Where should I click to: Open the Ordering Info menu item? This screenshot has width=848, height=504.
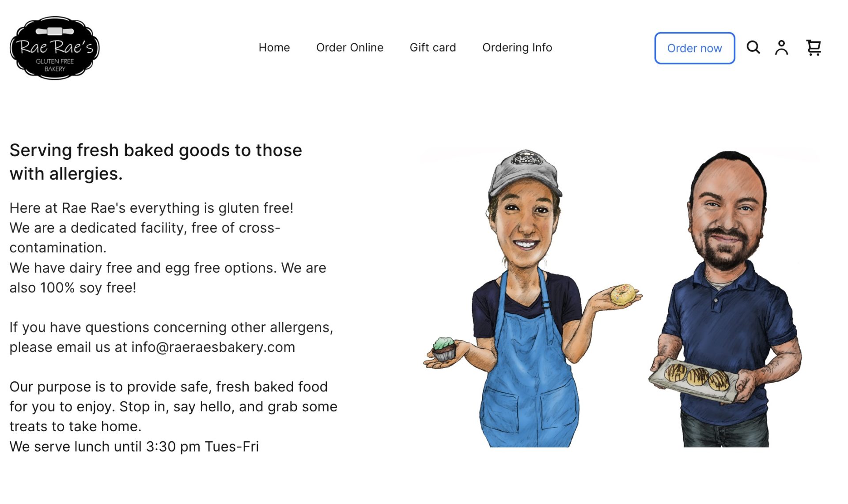[x=517, y=48]
